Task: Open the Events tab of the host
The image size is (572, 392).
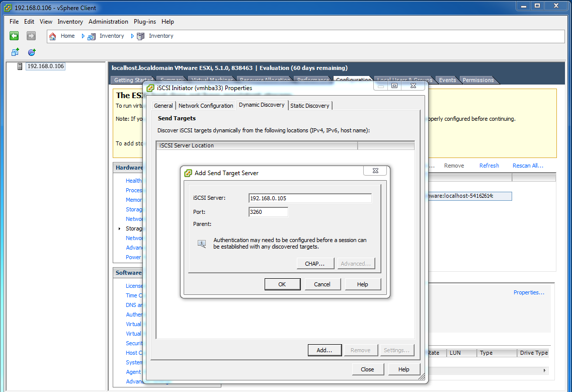Action: 448,80
